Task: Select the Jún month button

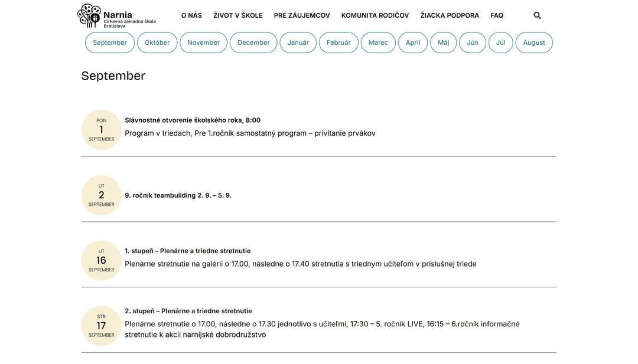Action: tap(473, 42)
